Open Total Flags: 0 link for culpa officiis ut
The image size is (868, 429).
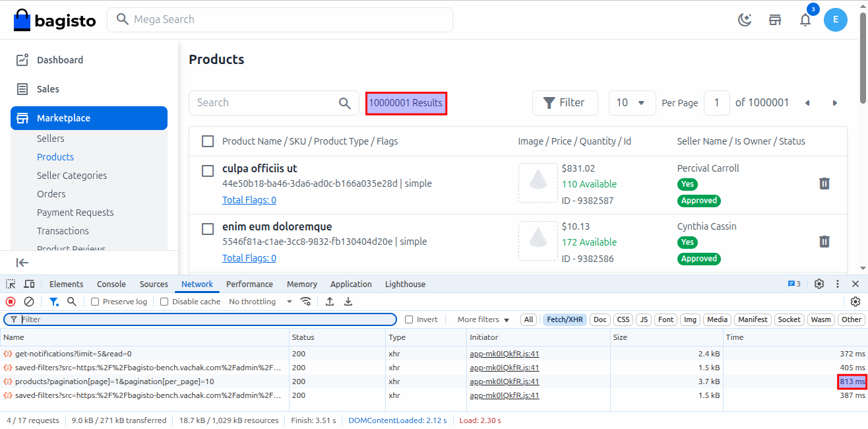click(249, 200)
